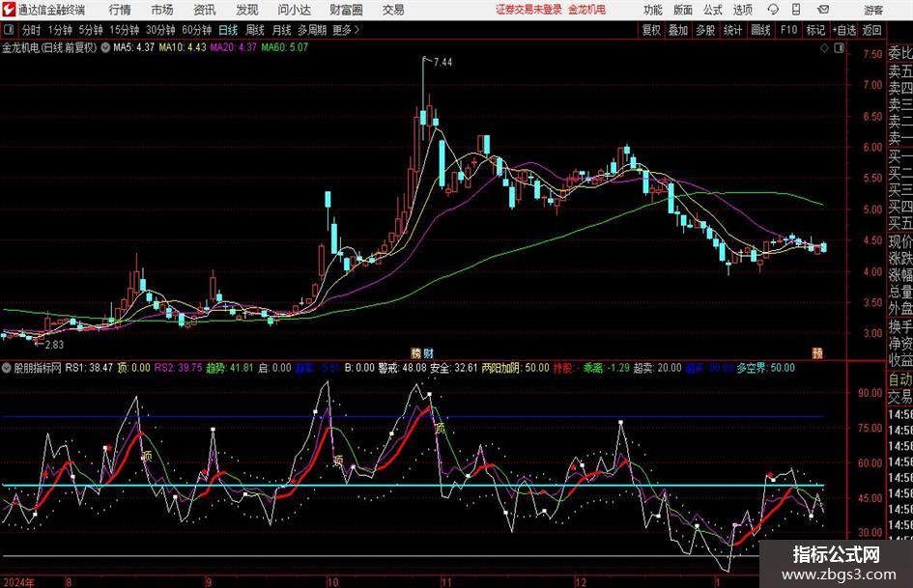Image resolution: width=913 pixels, height=588 pixels.
Task: Click the 标记 toolbar button
Action: [x=815, y=30]
